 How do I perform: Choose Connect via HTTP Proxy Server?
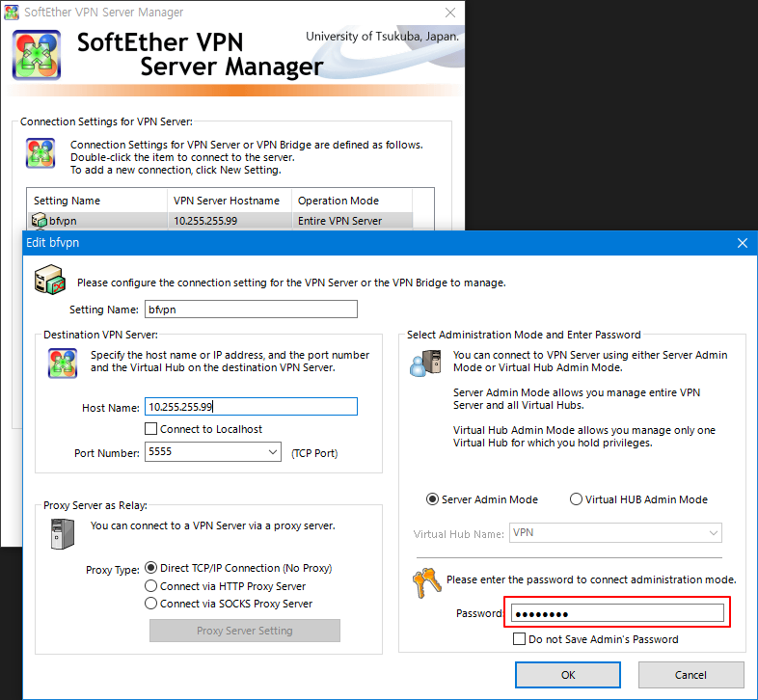[x=151, y=586]
